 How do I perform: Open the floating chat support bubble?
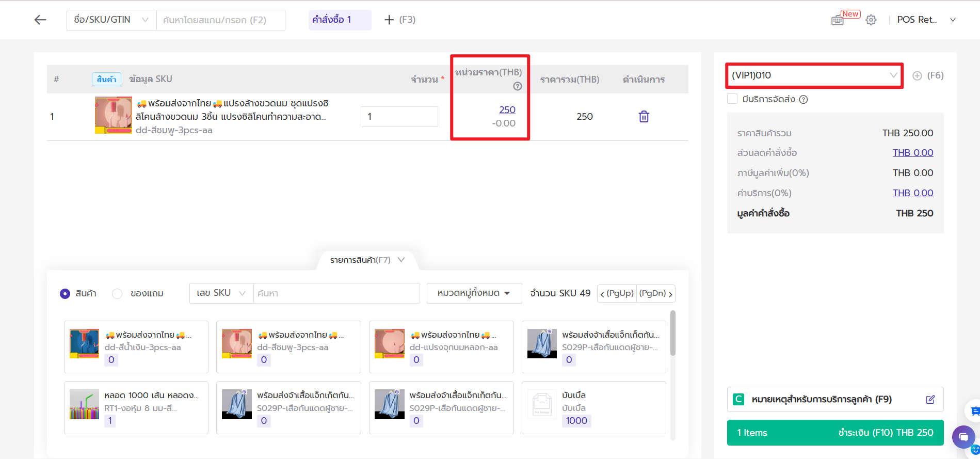point(963,436)
